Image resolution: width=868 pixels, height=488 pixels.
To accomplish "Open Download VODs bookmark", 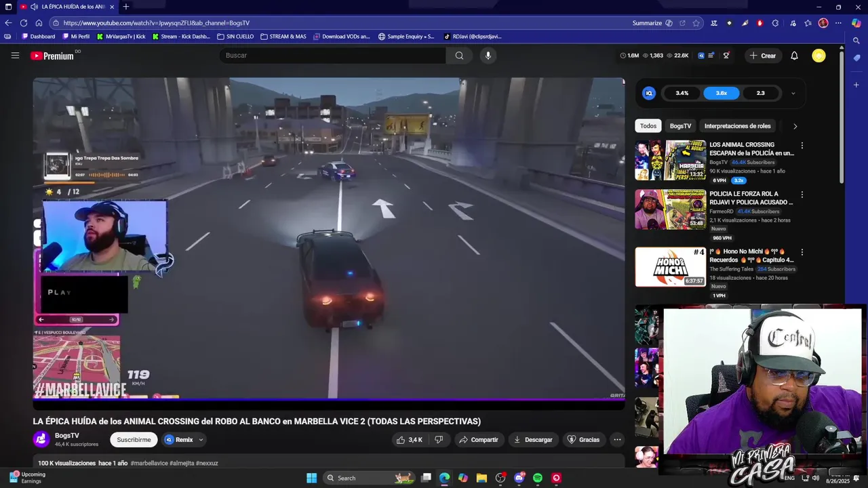I will 342,37.
